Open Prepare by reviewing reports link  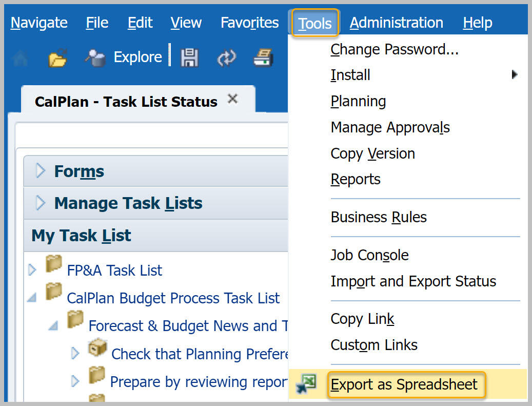click(x=199, y=382)
